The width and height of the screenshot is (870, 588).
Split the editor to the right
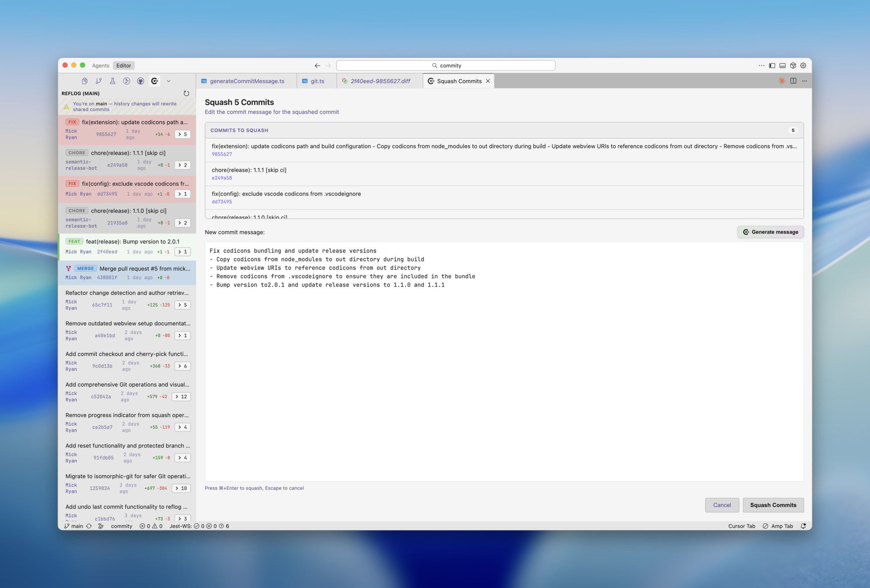pos(793,81)
